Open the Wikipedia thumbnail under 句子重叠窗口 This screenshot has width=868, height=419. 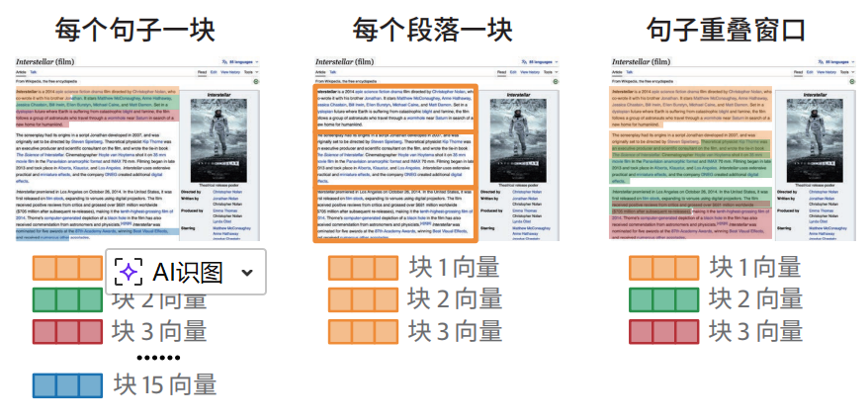(x=733, y=148)
